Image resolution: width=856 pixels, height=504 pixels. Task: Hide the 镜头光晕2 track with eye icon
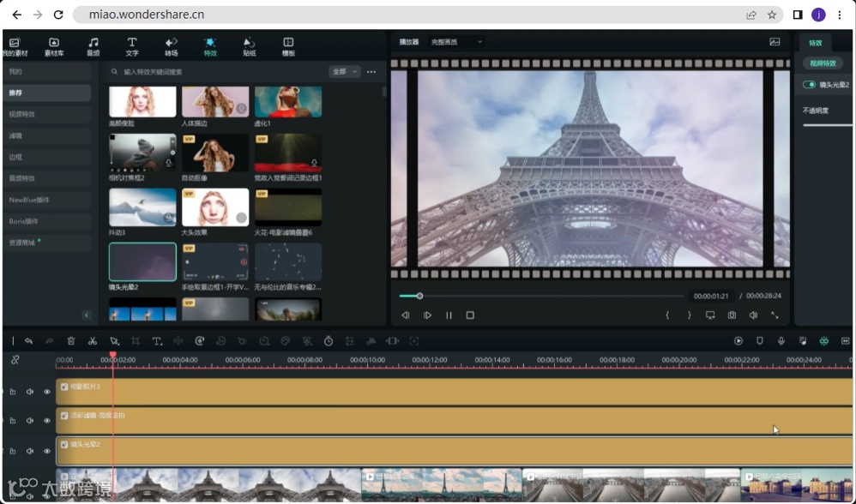point(47,451)
